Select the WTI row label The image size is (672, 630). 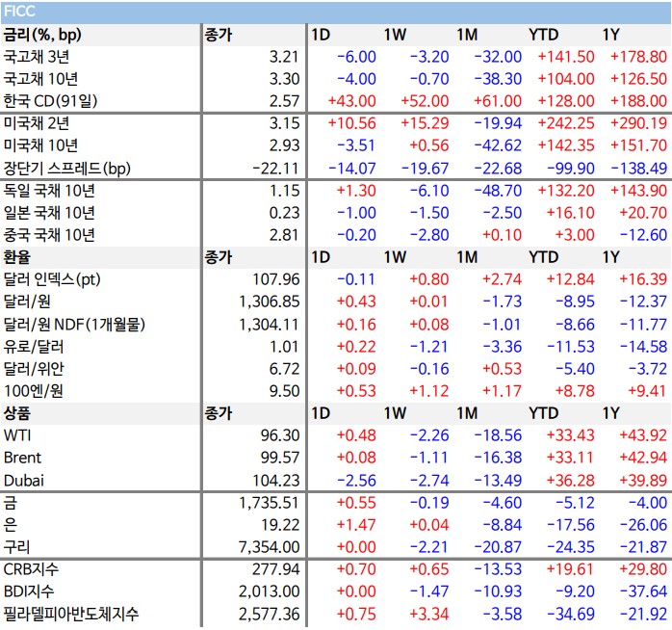tap(17, 435)
